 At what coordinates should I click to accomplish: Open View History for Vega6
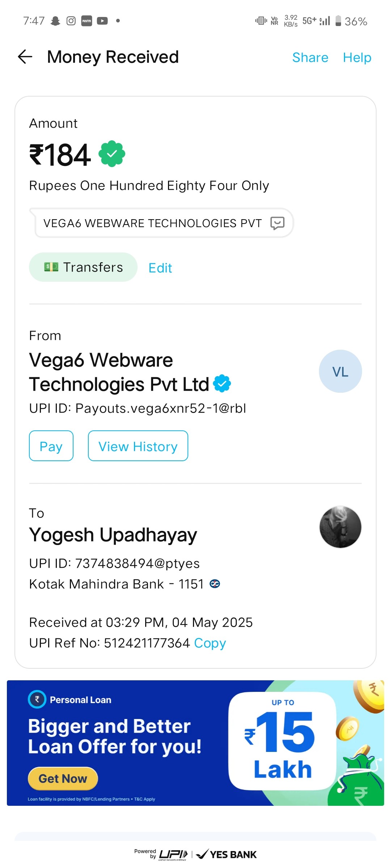[x=138, y=446]
